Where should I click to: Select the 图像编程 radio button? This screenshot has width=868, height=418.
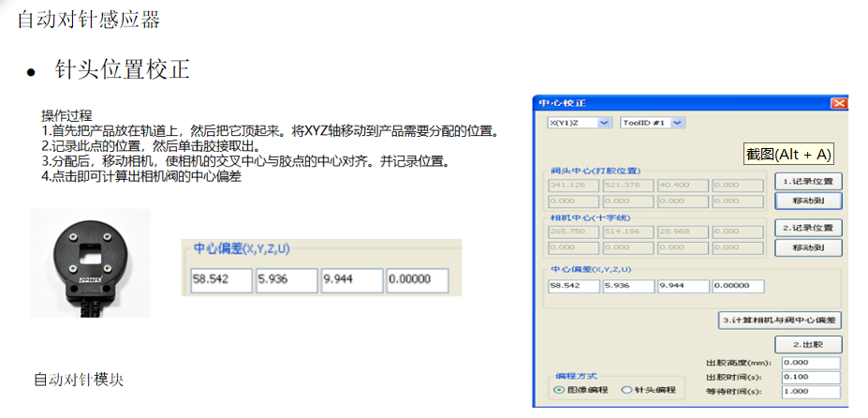[x=559, y=390]
